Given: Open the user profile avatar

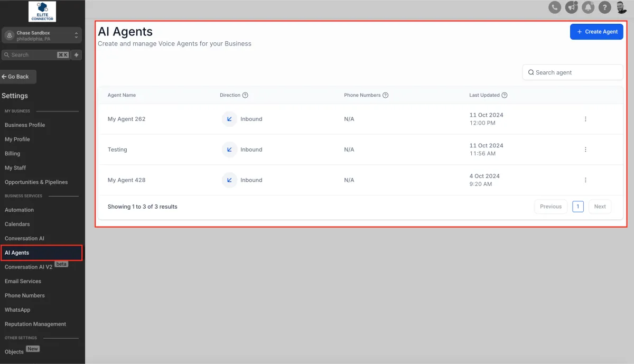Looking at the screenshot, I should pos(622,7).
